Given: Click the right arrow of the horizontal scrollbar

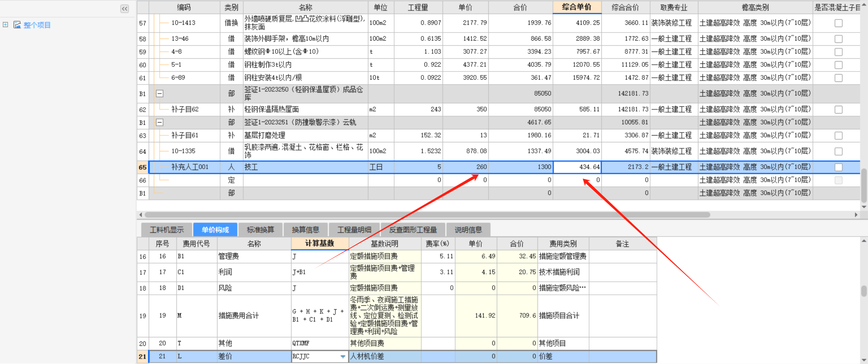Looking at the screenshot, I should pos(856,215).
